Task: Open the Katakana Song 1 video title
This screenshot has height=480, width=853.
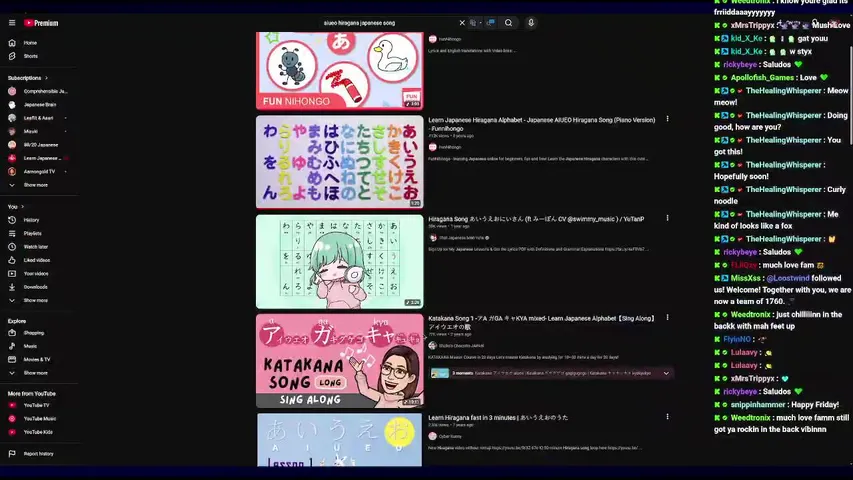Action: point(541,322)
